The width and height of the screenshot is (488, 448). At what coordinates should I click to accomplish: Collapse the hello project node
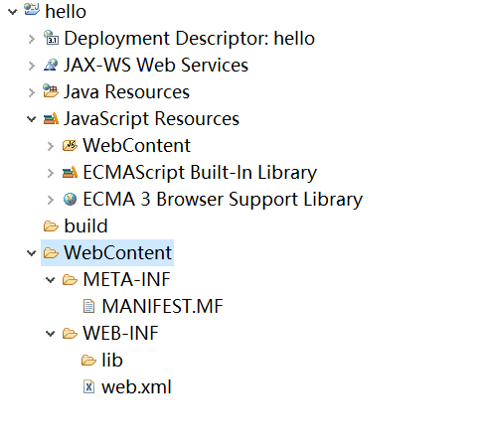click(13, 12)
